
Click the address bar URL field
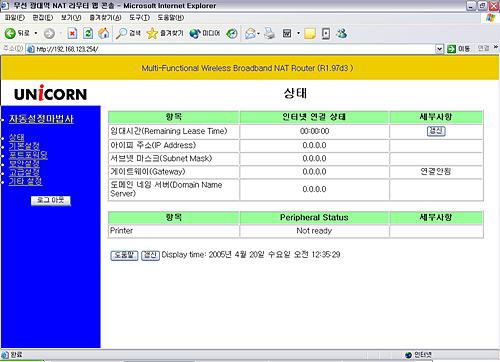pos(230,49)
